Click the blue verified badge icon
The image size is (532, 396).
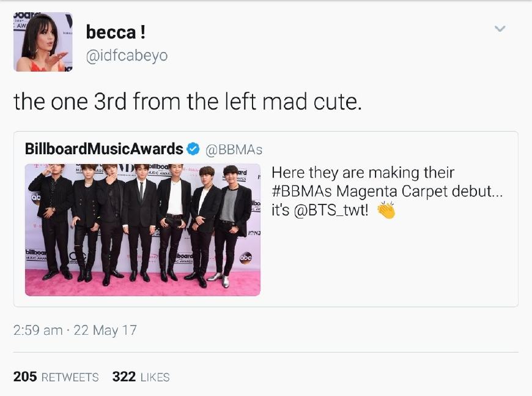193,149
